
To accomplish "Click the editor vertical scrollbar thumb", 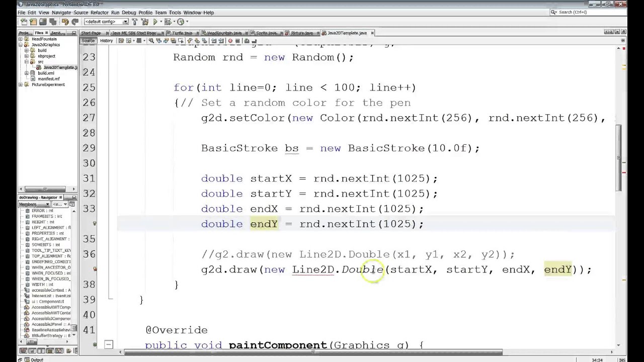I will pyautogui.click(x=619, y=157).
